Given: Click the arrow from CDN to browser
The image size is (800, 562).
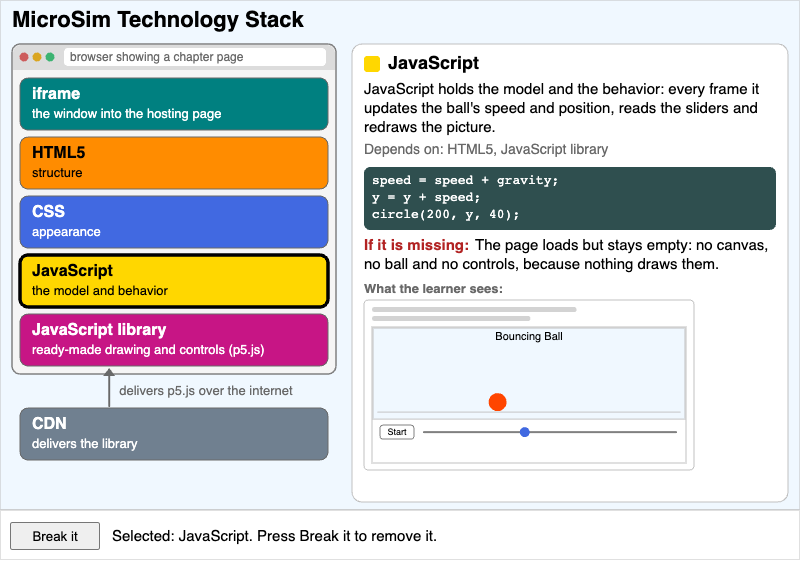Looking at the screenshot, I should (109, 388).
